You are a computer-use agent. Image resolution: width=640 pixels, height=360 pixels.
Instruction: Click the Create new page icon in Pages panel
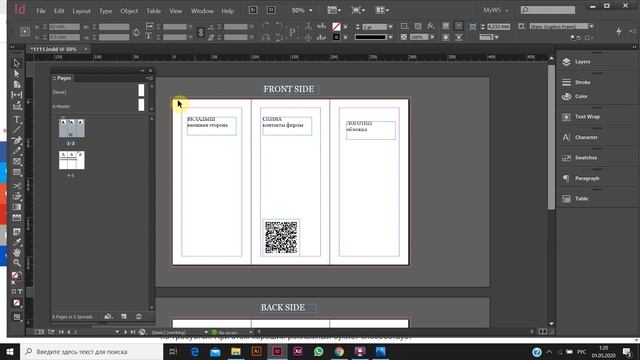click(124, 316)
